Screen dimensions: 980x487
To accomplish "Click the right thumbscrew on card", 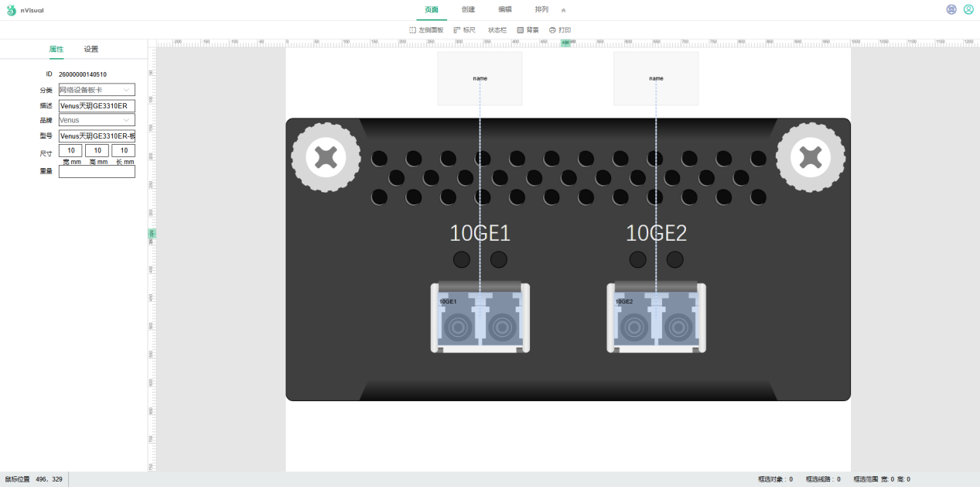I will [811, 158].
